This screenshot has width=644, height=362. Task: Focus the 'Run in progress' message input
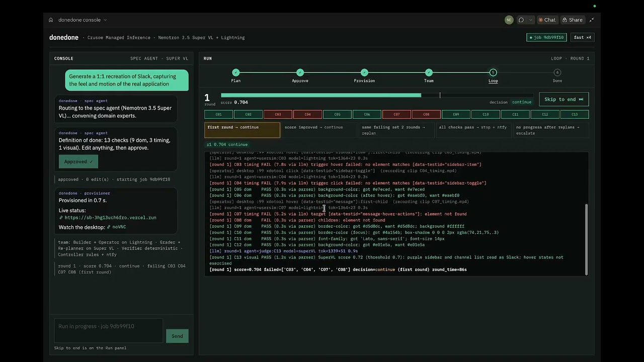108,331
